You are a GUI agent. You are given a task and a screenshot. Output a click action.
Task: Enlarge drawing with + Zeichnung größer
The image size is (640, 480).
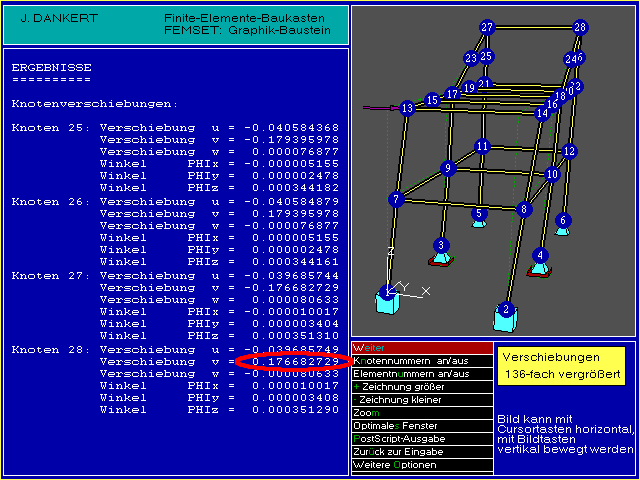(x=423, y=386)
